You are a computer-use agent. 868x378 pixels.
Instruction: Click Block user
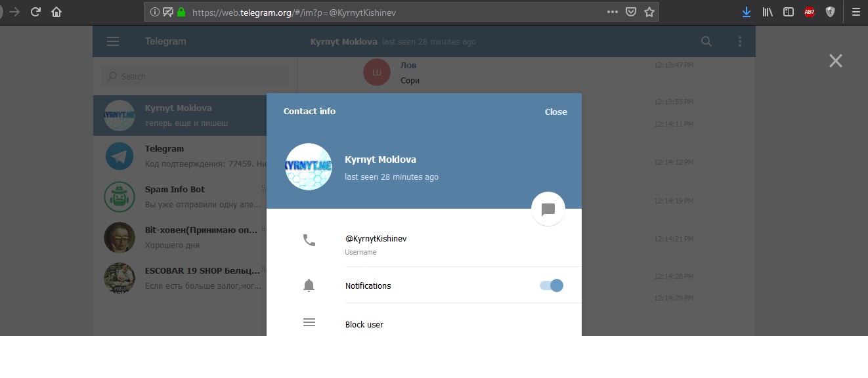(364, 325)
